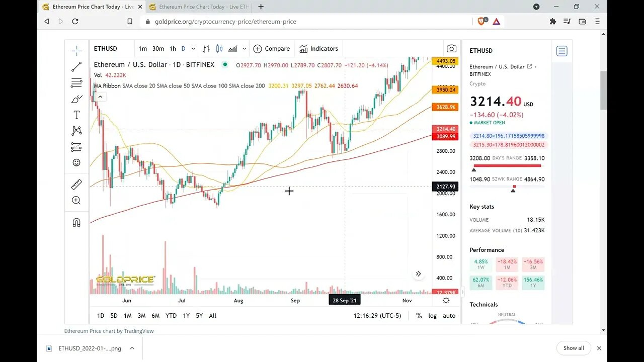Image resolution: width=644 pixels, height=362 pixels.
Task: Close the downloads bar
Action: click(599, 348)
